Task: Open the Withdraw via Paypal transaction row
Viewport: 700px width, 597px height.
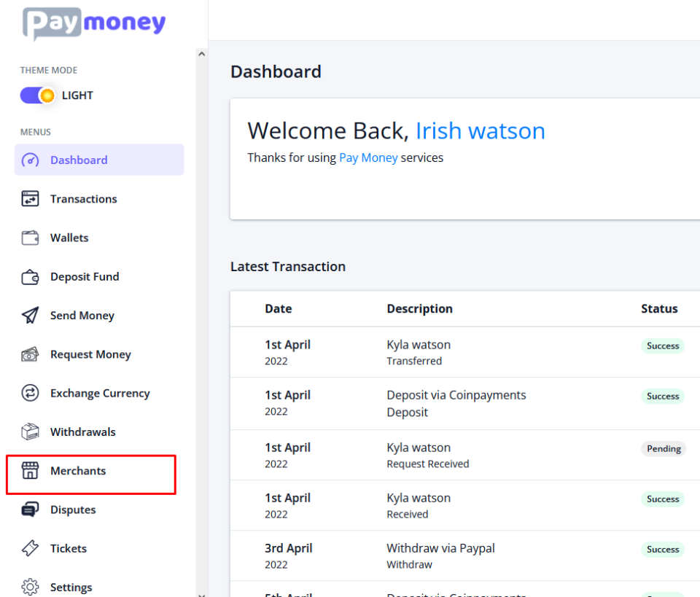Action: 440,556
